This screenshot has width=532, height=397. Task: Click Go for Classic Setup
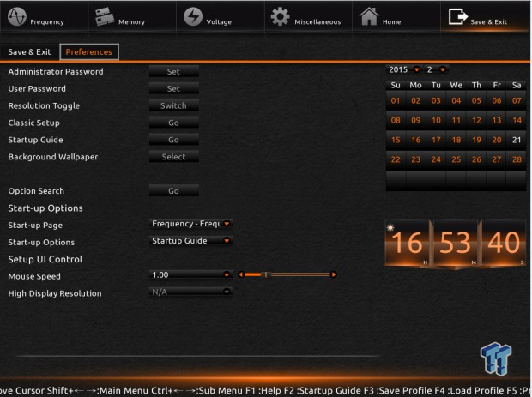tap(173, 123)
